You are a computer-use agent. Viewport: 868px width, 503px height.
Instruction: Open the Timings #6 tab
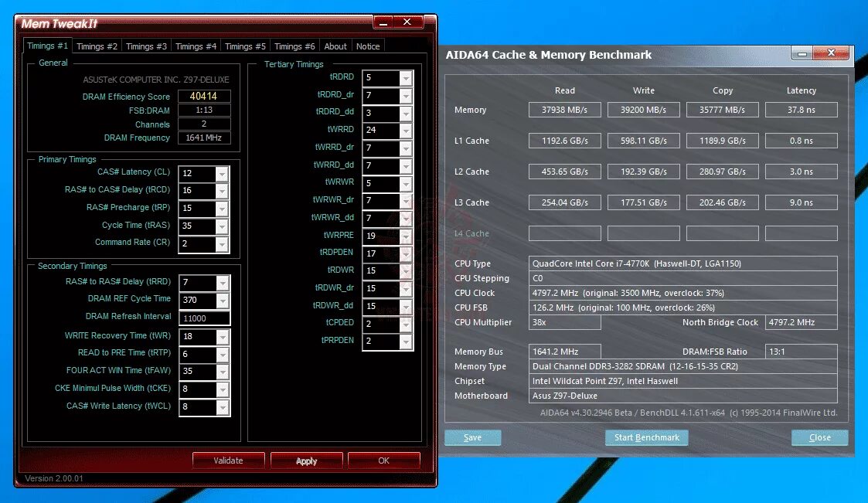click(x=294, y=46)
